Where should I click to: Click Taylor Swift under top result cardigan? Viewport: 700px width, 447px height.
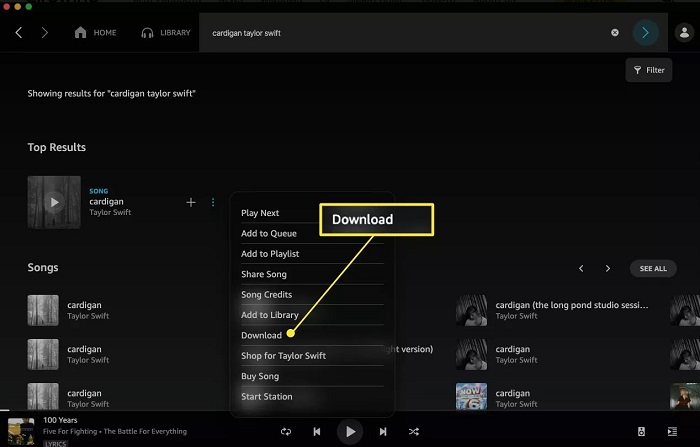110,213
